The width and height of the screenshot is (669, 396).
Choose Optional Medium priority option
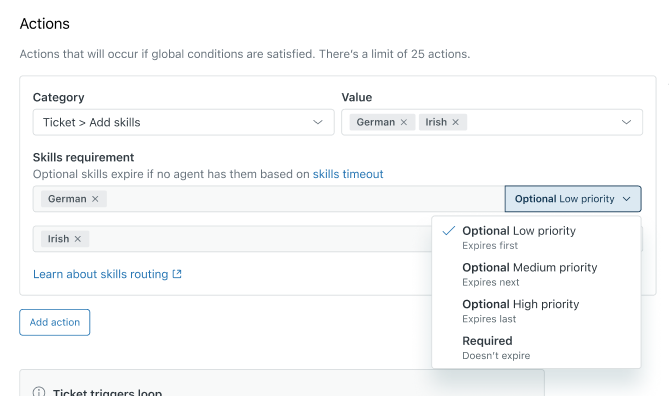coord(536,274)
